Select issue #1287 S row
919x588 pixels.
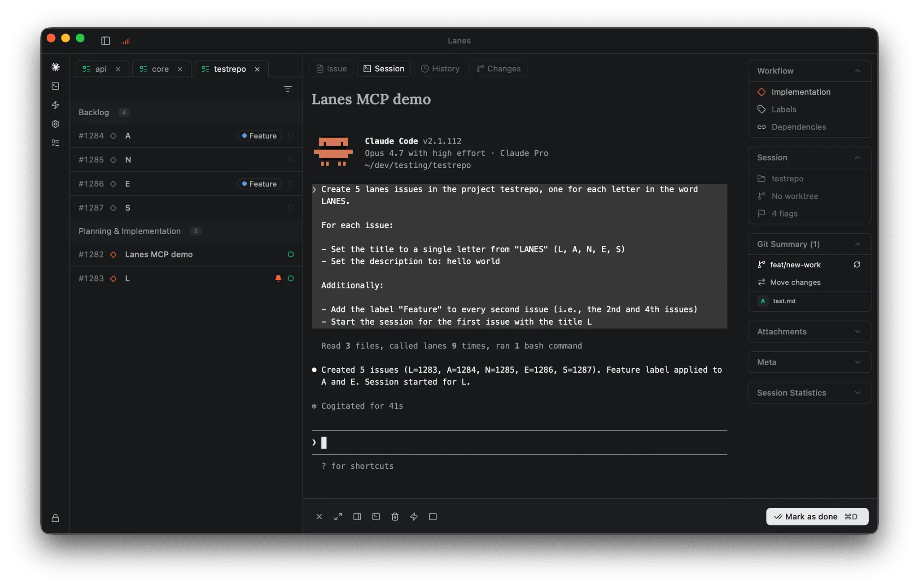pos(186,208)
